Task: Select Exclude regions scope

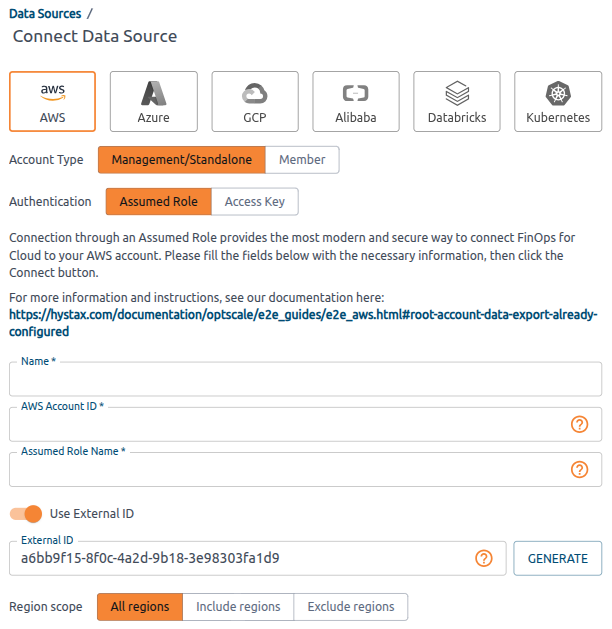Action: tap(351, 607)
